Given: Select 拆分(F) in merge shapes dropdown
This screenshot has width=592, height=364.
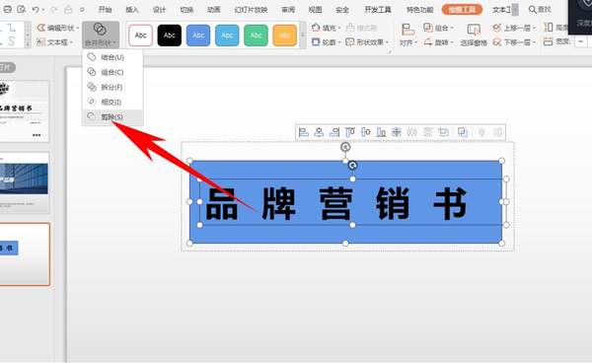Looking at the screenshot, I should (x=111, y=87).
